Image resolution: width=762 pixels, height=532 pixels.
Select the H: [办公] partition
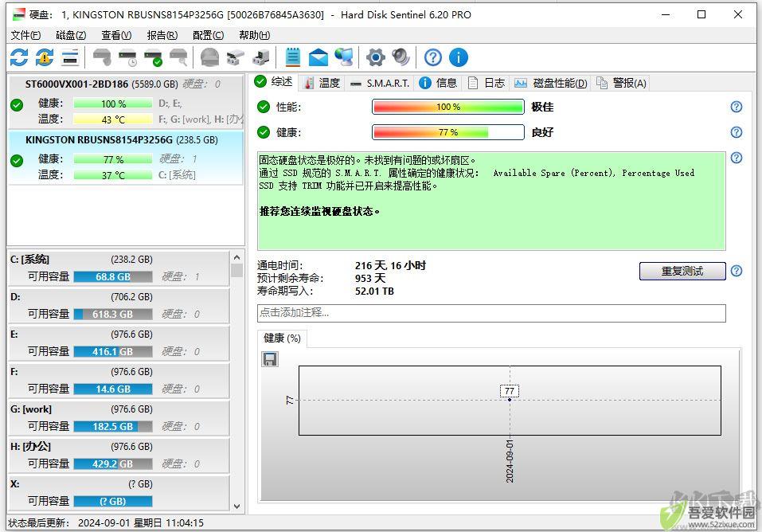coord(119,456)
